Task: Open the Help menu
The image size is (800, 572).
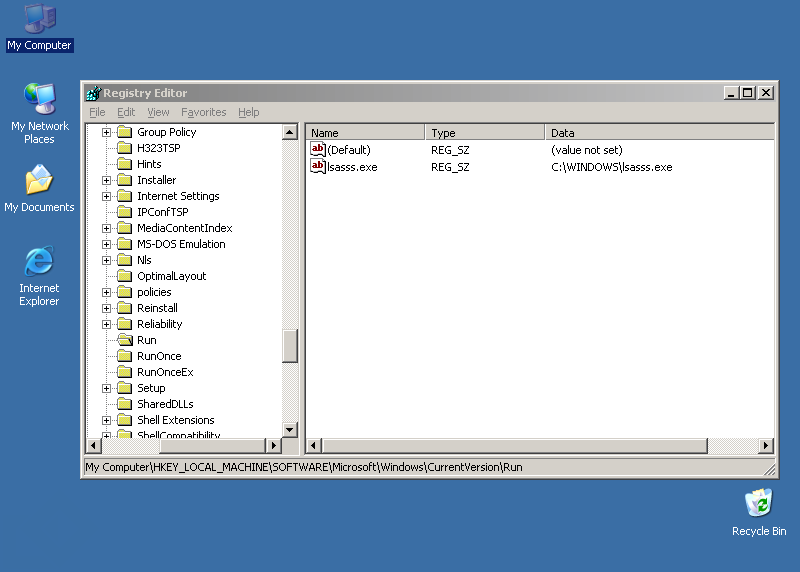Action: click(x=248, y=112)
